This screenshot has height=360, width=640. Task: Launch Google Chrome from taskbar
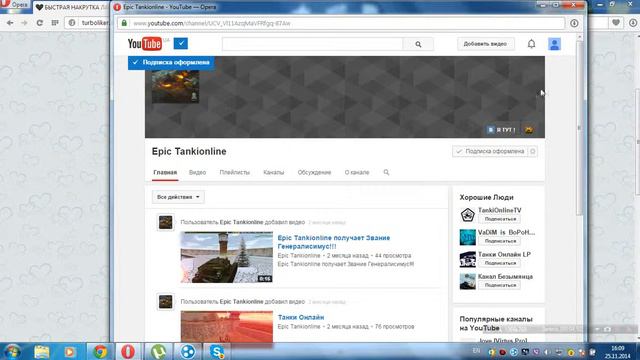tap(100, 351)
